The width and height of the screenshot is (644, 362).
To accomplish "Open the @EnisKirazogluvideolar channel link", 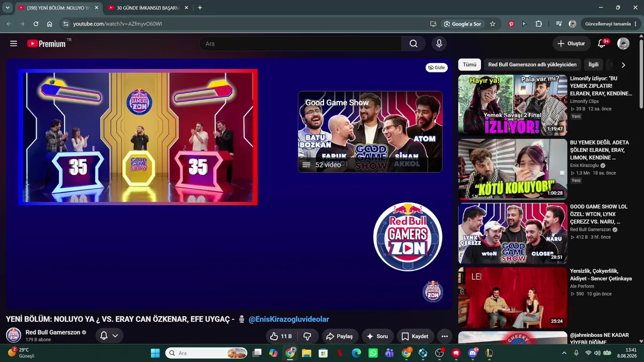I will point(289,319).
